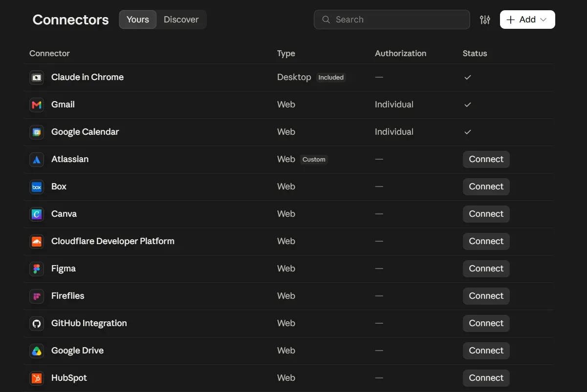The width and height of the screenshot is (587, 392).
Task: Click the Claude in Chrome status checkmark
Action: click(468, 77)
